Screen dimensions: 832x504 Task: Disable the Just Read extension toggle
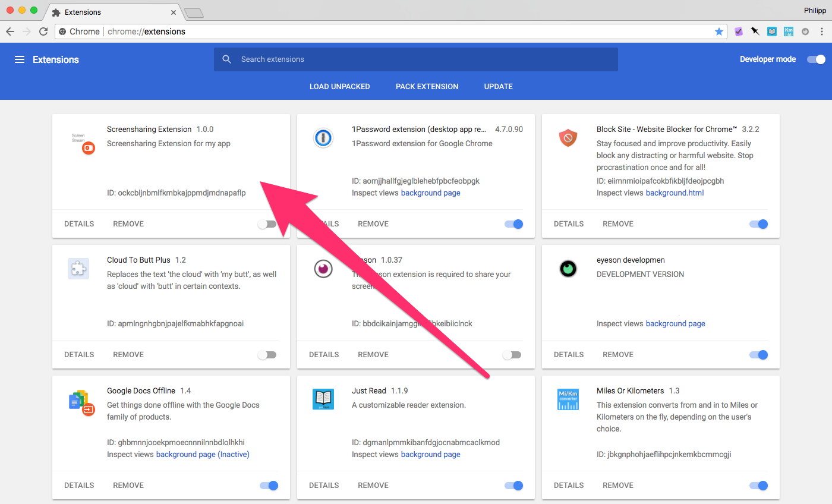513,486
